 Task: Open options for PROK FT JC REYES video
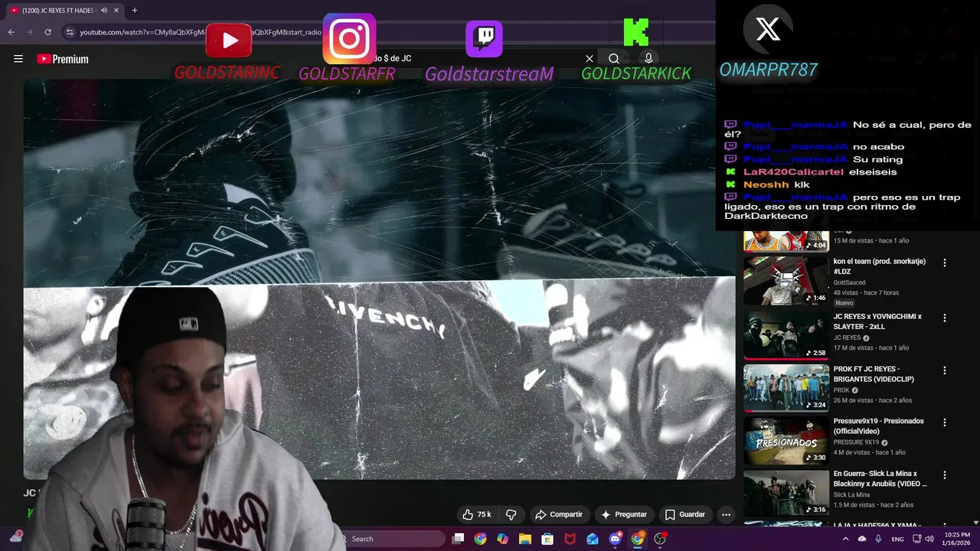944,370
